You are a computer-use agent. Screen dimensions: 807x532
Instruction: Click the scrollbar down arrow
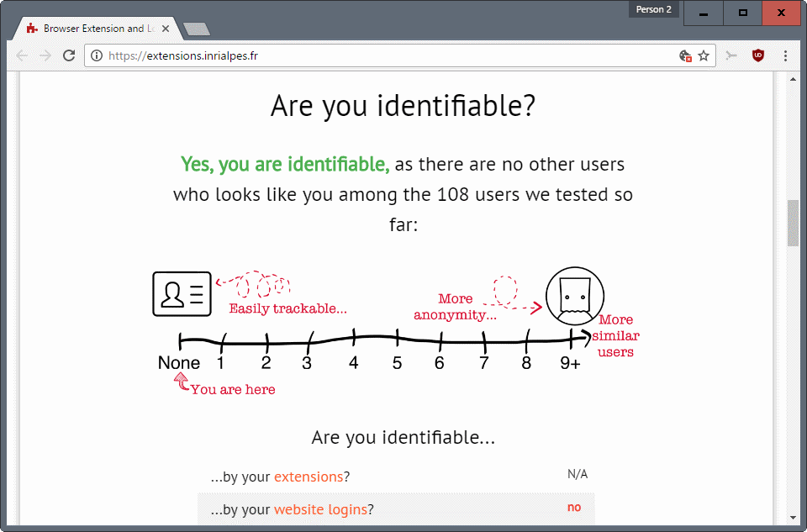(792, 519)
